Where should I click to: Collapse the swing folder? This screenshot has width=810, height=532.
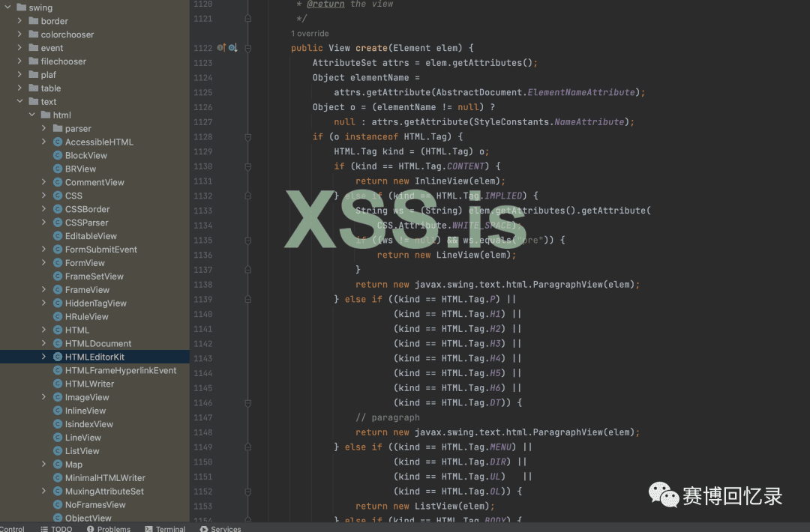pyautogui.click(x=7, y=7)
